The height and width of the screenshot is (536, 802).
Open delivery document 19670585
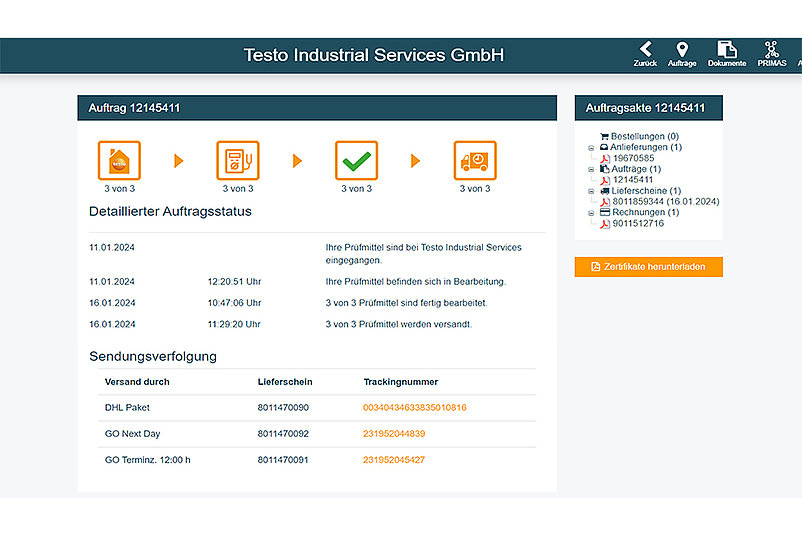point(633,159)
